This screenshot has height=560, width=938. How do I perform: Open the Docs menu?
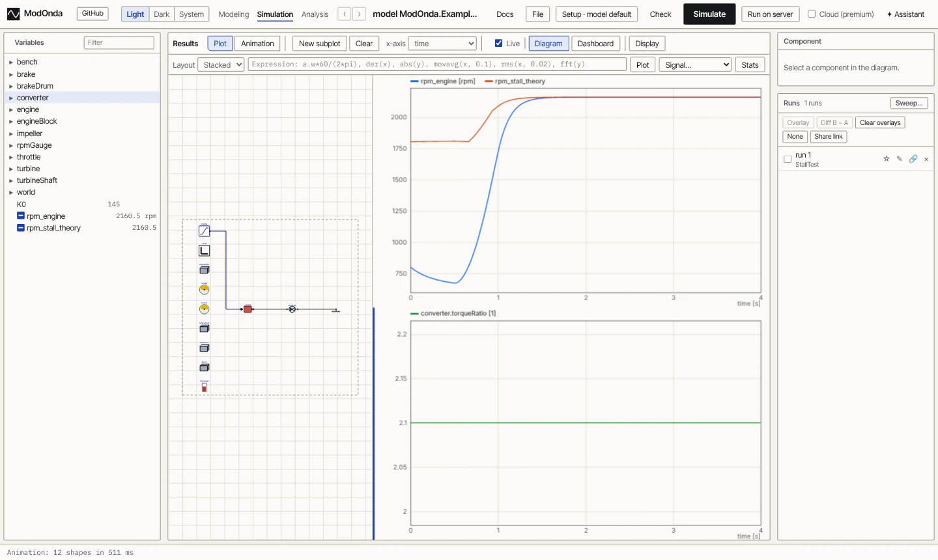505,14
